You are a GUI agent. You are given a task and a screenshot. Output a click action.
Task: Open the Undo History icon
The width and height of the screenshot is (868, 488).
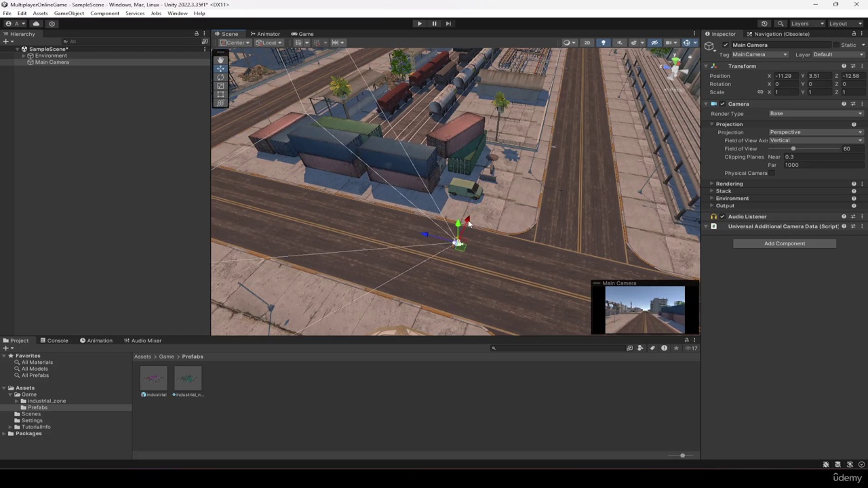(x=764, y=24)
